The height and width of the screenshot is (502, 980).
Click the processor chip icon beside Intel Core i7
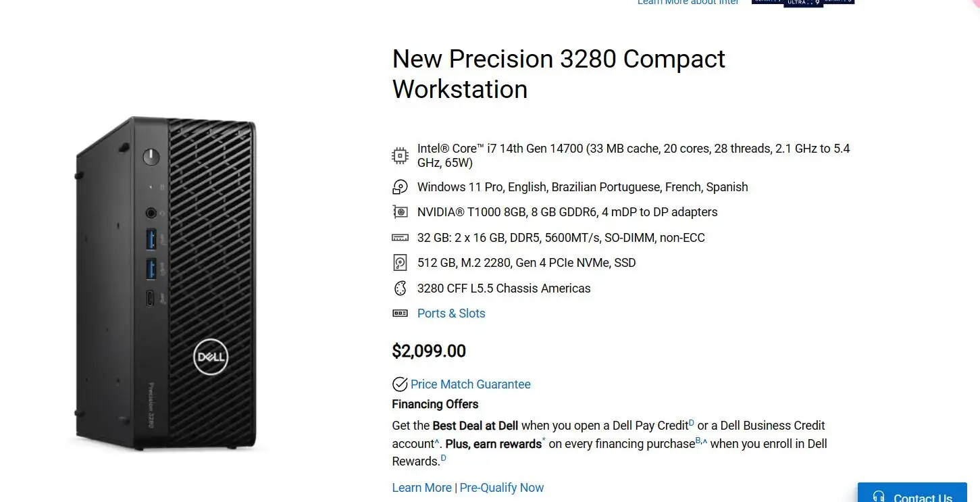point(400,155)
